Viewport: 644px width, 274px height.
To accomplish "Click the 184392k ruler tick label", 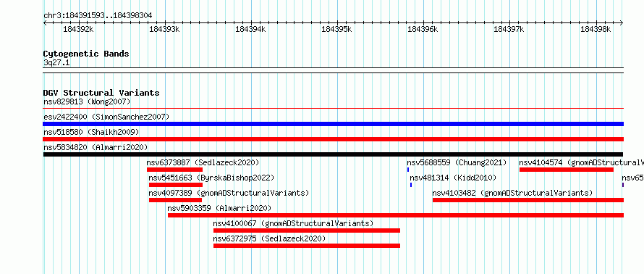I will [x=78, y=30].
